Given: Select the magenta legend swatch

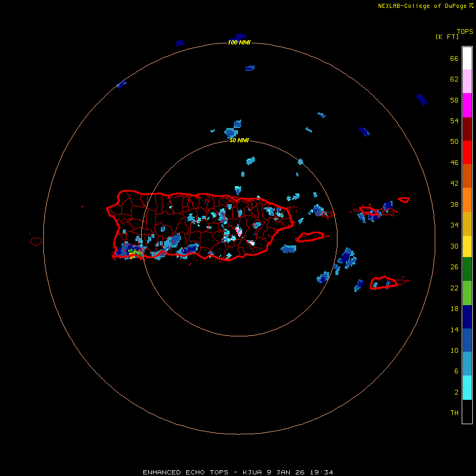Looking at the screenshot, I should (467, 105).
